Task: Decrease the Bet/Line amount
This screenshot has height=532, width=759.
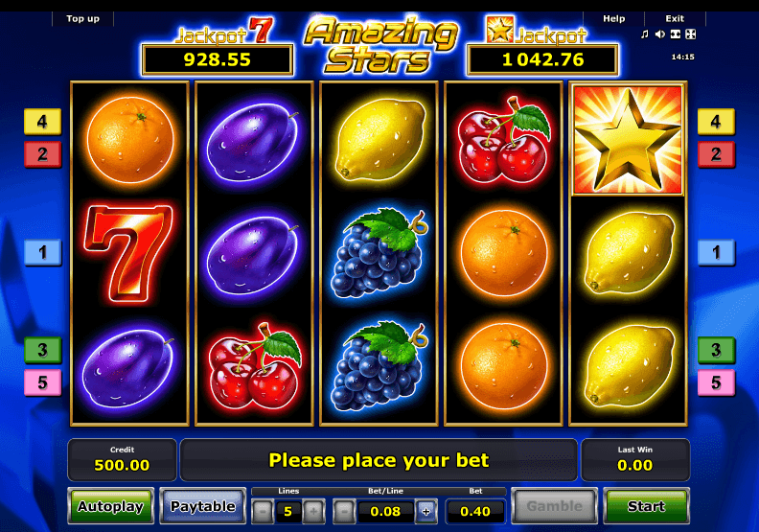Action: [344, 511]
